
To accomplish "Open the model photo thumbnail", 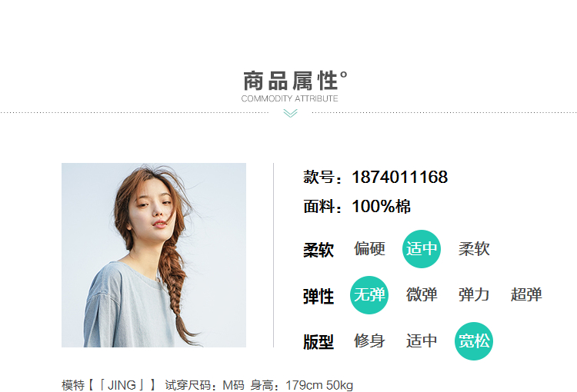I will (154, 255).
